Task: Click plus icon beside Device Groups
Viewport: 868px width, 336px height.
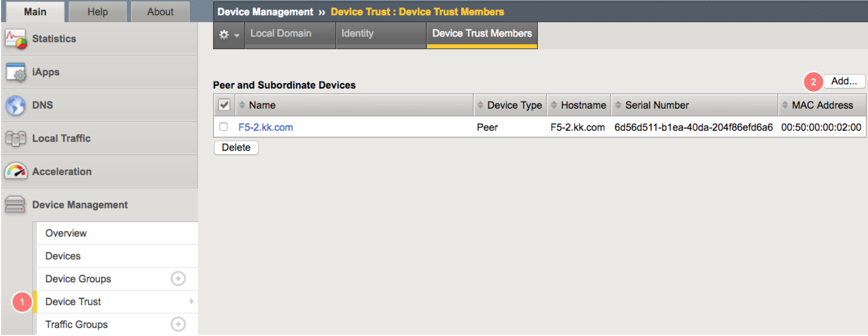Action: click(x=178, y=279)
